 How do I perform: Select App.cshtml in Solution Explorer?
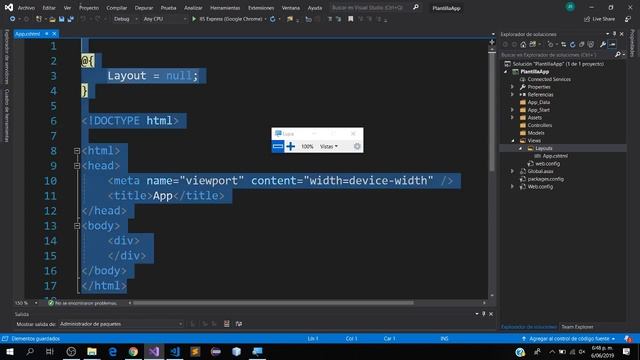pos(554,156)
